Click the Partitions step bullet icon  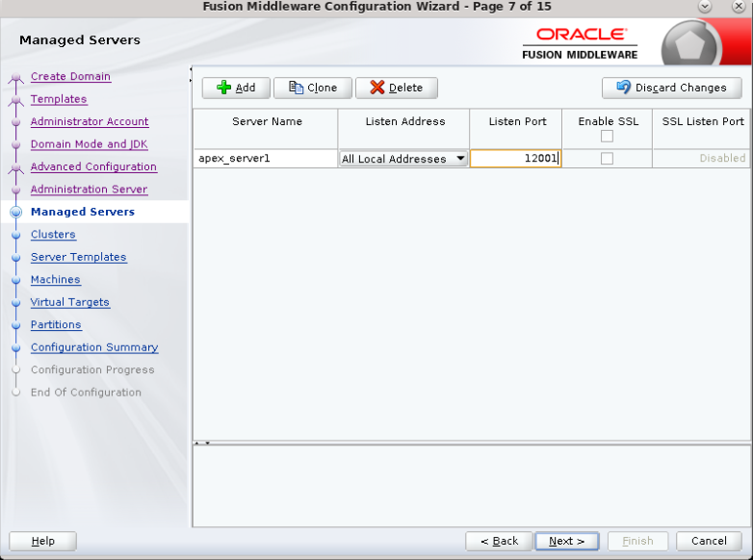pos(16,325)
